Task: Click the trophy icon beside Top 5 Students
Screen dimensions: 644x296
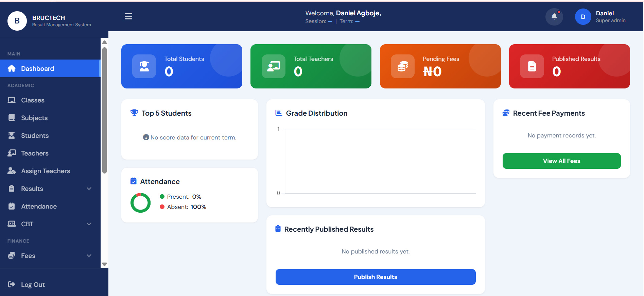Action: click(134, 113)
